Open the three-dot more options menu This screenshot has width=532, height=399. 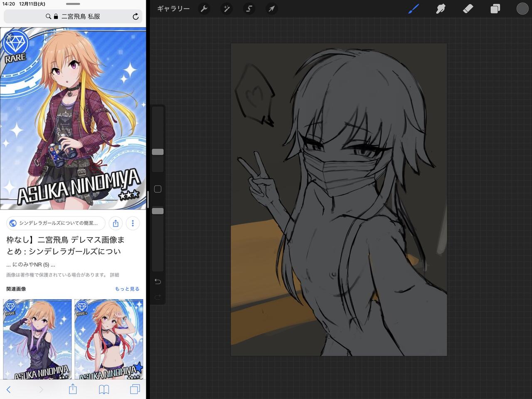(133, 223)
